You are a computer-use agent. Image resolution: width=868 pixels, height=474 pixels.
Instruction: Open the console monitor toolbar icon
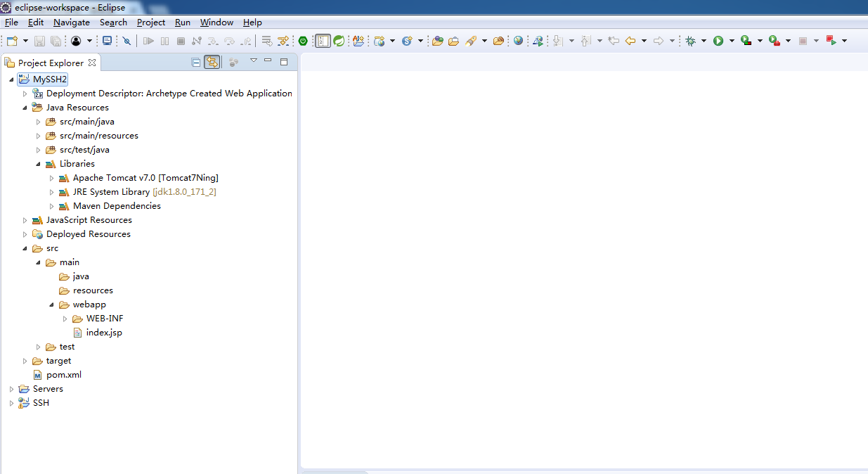pyautogui.click(x=107, y=41)
